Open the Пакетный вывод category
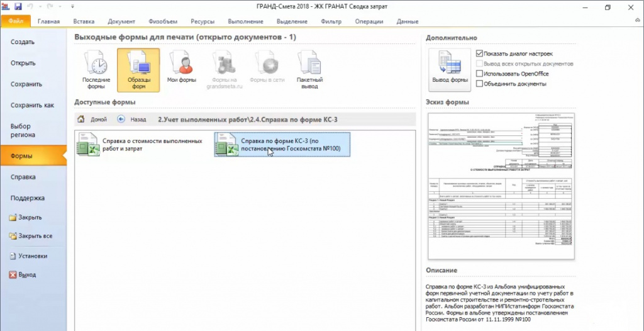 point(309,70)
